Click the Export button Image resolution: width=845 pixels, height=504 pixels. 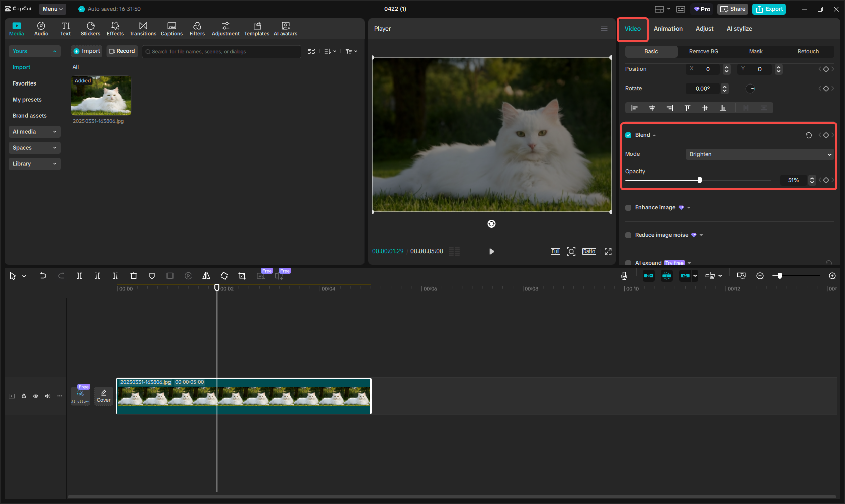[769, 9]
